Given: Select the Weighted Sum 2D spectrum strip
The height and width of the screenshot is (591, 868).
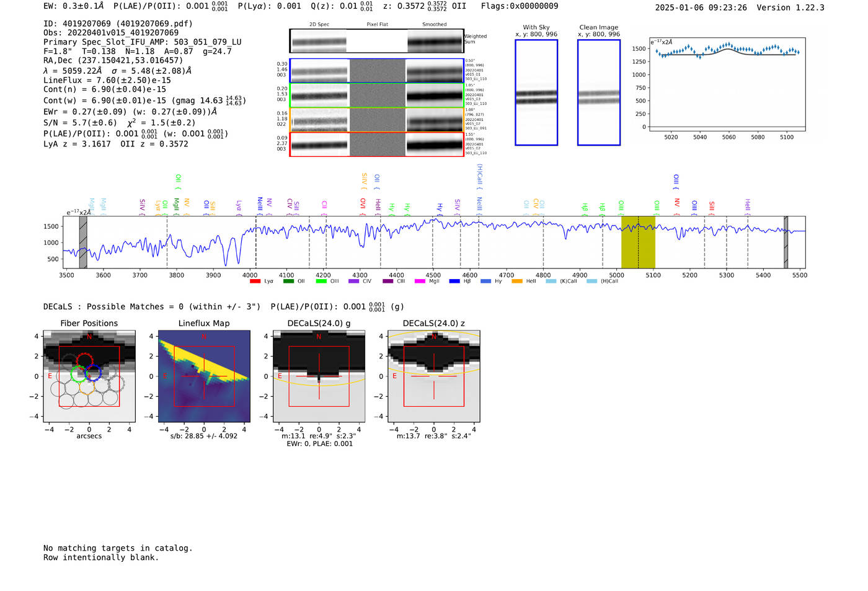Looking at the screenshot, I should click(x=376, y=41).
